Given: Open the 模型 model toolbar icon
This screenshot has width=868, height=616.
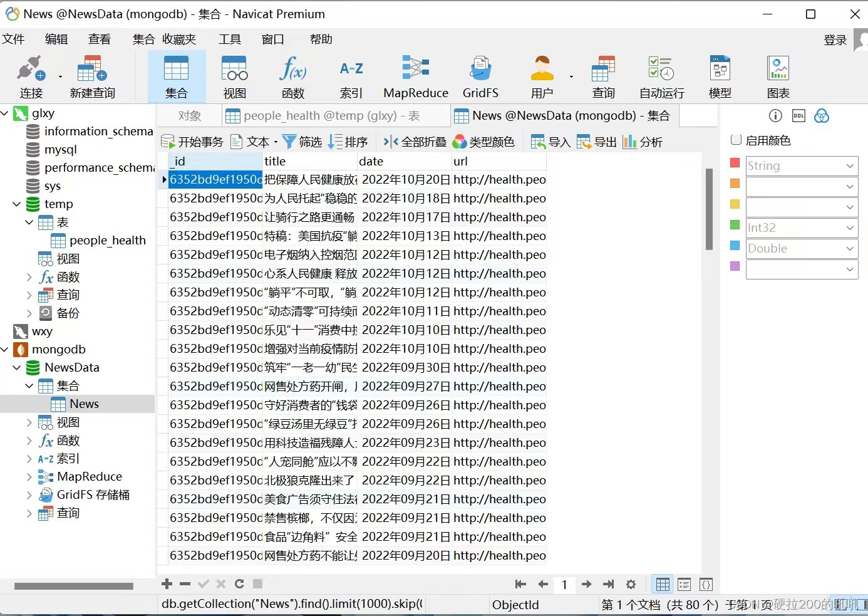Looking at the screenshot, I should pos(720,77).
